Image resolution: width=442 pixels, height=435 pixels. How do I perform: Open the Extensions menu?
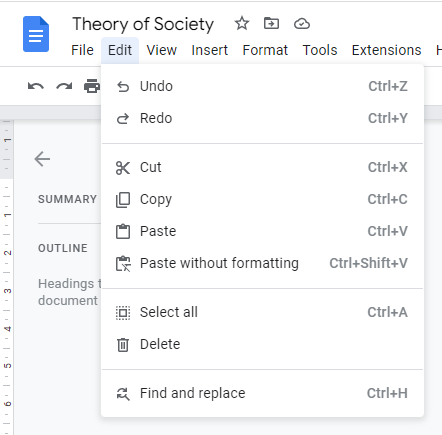coord(386,50)
